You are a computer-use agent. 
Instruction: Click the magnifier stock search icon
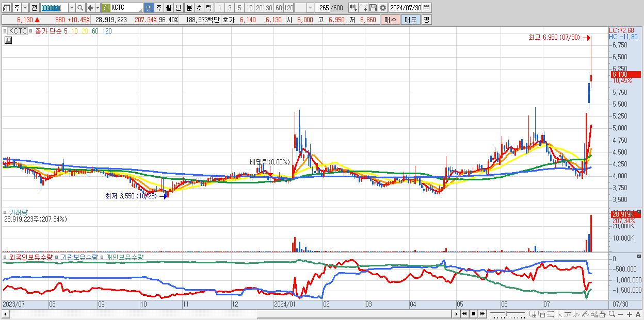(x=80, y=8)
